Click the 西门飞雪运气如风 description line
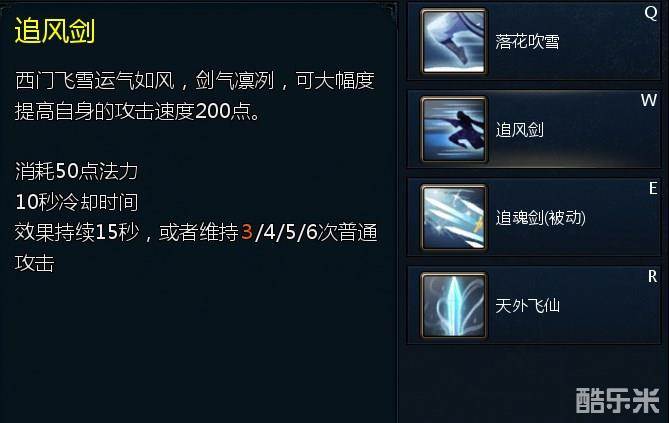 195,81
